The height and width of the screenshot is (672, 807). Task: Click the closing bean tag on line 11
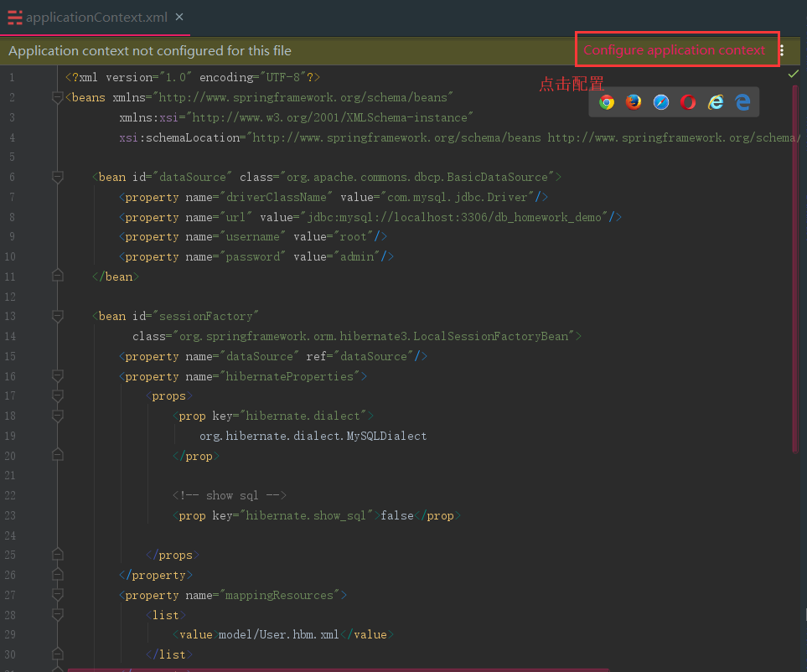tap(116, 277)
